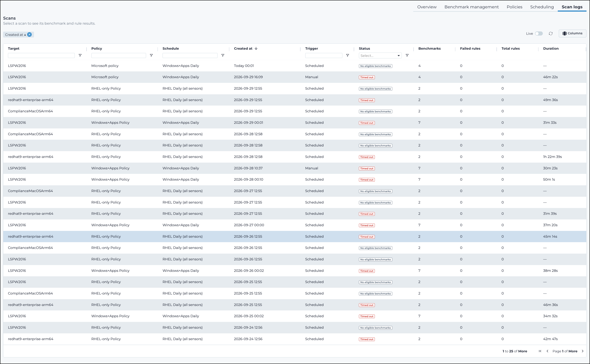Select the scan created Today 00:01
Image resolution: width=590 pixels, height=364 pixels.
tap(295, 66)
